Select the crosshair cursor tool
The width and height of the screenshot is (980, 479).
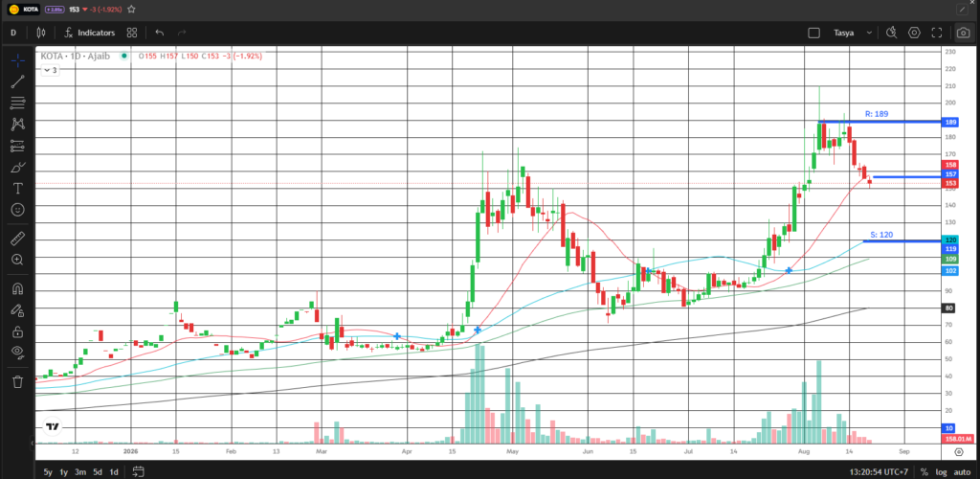coord(17,60)
